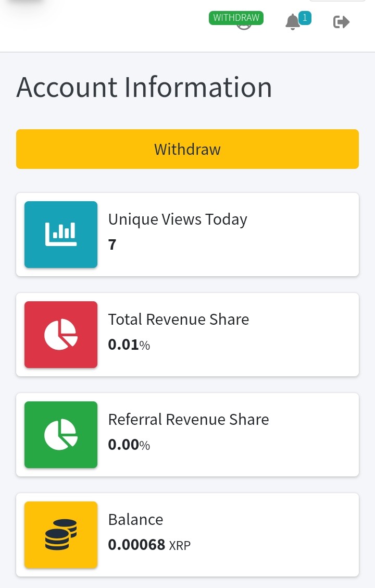The height and width of the screenshot is (588, 375).
Task: Click the yellow Withdraw button
Action: tap(187, 149)
